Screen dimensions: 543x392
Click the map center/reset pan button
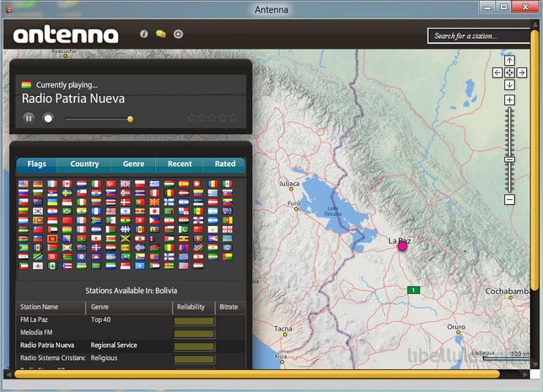click(509, 72)
